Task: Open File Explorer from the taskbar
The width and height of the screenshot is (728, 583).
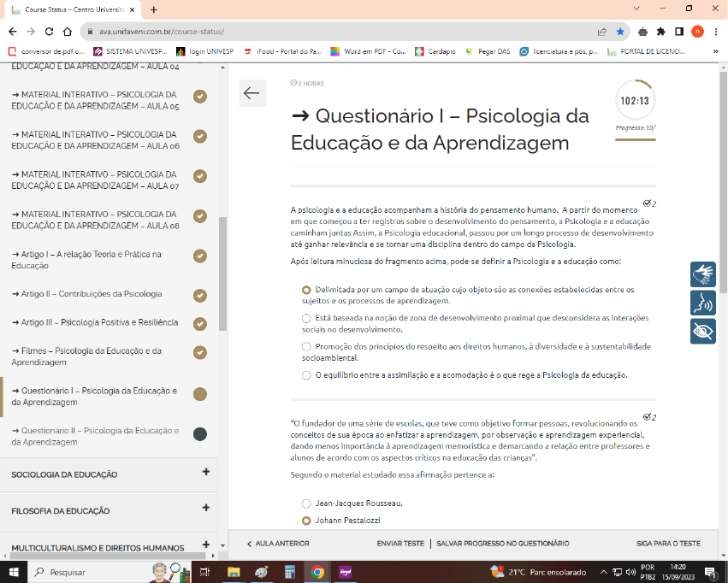Action: click(x=234, y=572)
